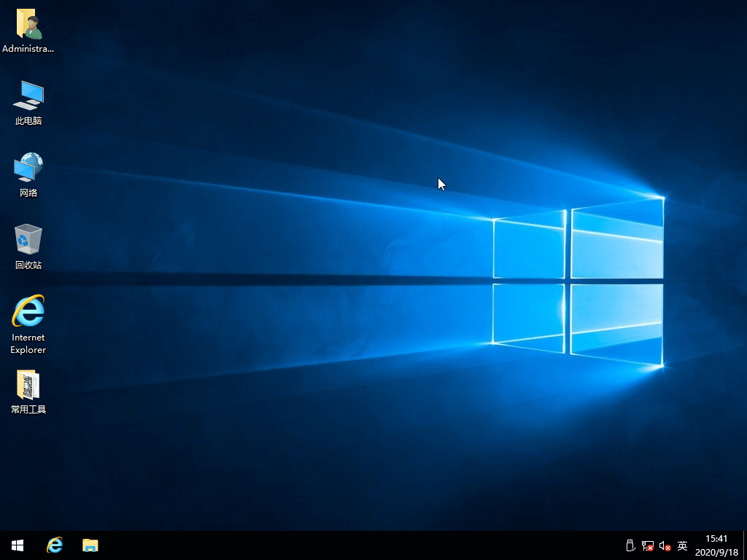Open the 网络 (Network) desktop icon
Image resolution: width=747 pixels, height=560 pixels.
click(28, 173)
